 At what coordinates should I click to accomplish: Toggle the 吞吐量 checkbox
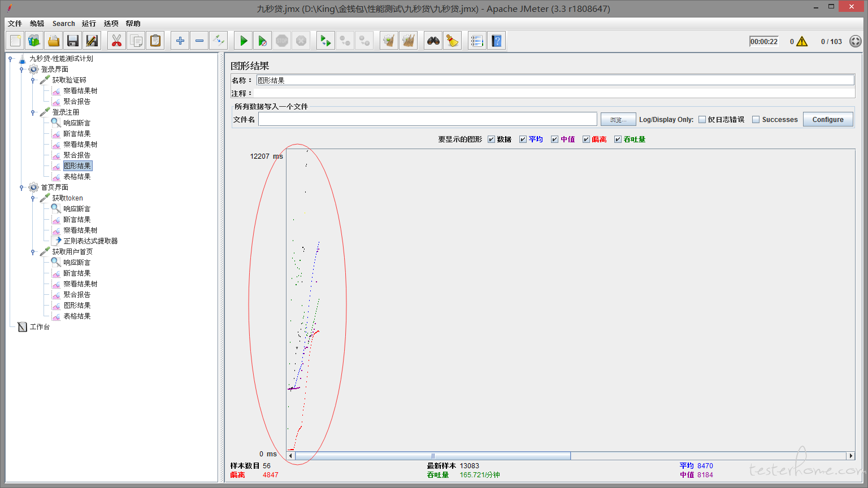(618, 140)
